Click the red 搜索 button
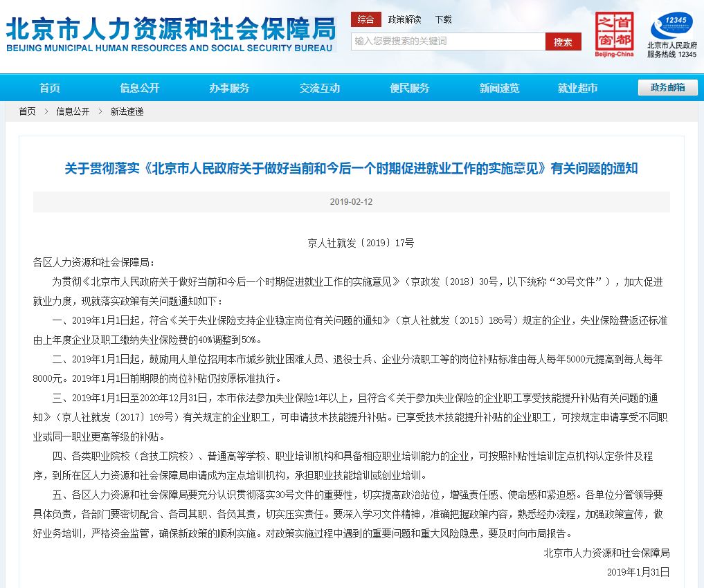Image resolution: width=704 pixels, height=588 pixels. click(x=563, y=42)
